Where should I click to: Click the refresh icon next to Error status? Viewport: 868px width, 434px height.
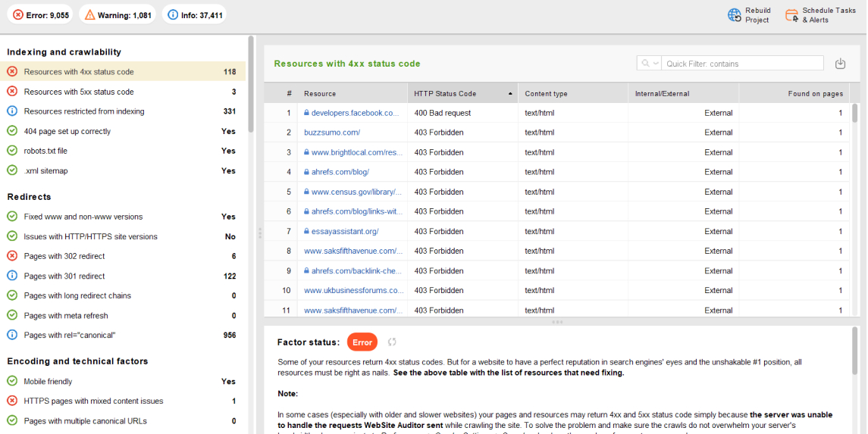pyautogui.click(x=392, y=342)
